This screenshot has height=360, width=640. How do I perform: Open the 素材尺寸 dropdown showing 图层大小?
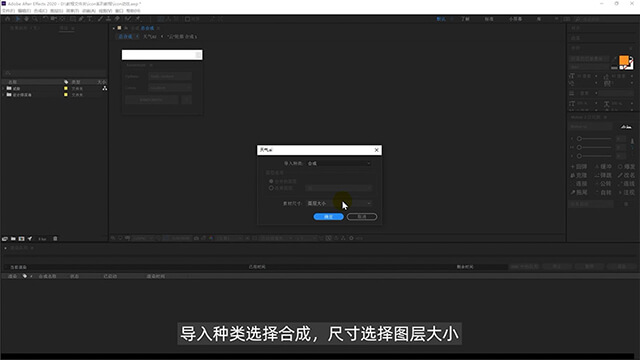pos(339,203)
